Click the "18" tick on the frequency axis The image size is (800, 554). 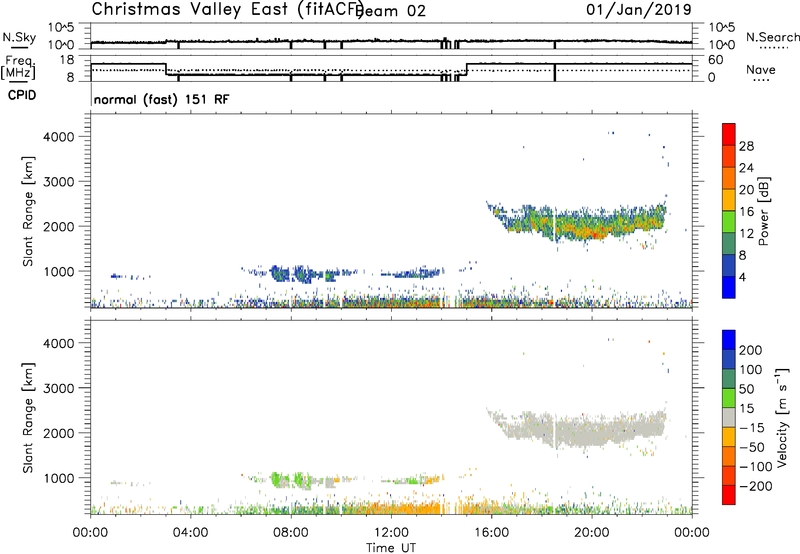click(67, 60)
